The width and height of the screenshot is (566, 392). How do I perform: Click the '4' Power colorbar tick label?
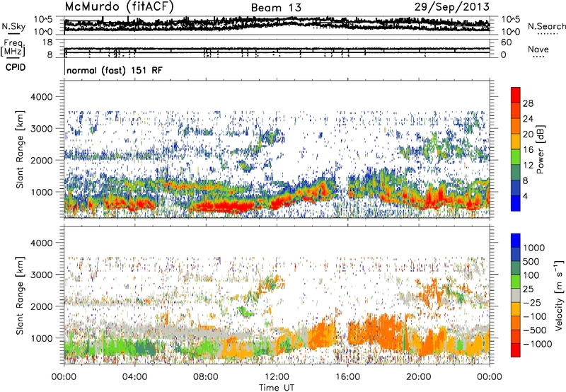pos(525,196)
